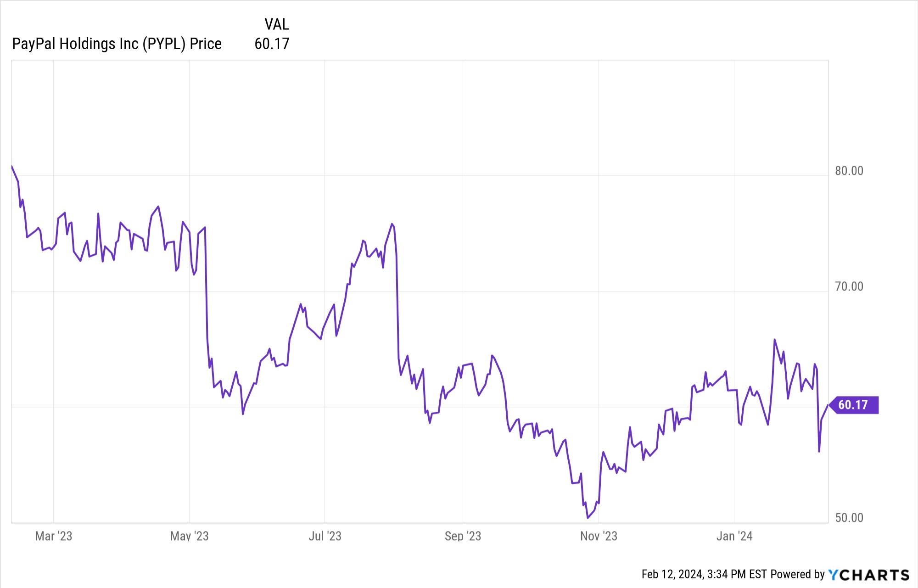
Task: Click the YCharts logo
Action: click(x=868, y=575)
